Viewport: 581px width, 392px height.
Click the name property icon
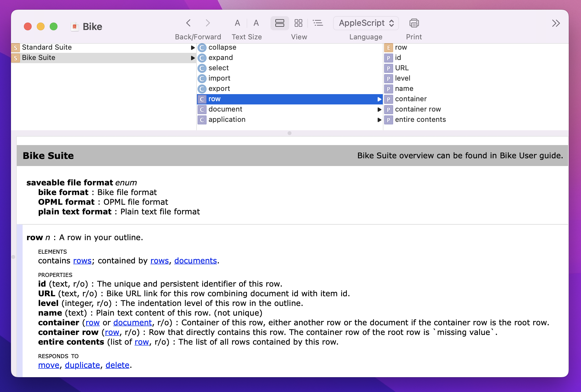(389, 89)
